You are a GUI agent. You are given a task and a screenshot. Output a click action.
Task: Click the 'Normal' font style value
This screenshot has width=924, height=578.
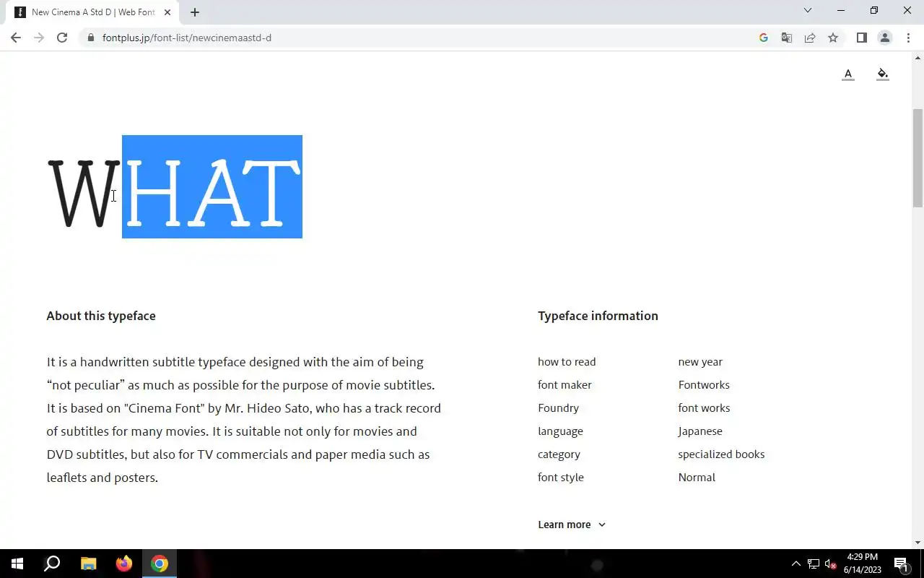click(697, 478)
